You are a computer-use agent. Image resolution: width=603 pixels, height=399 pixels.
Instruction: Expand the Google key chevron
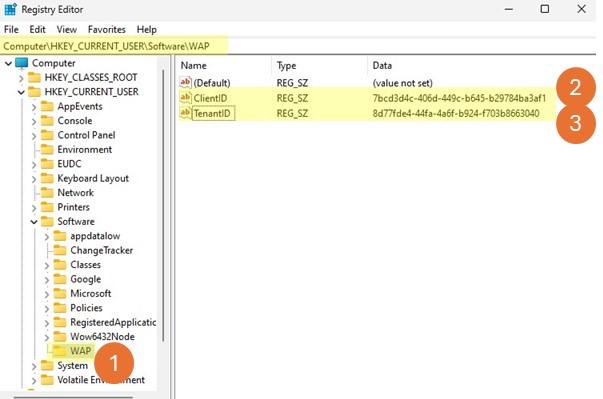point(47,280)
